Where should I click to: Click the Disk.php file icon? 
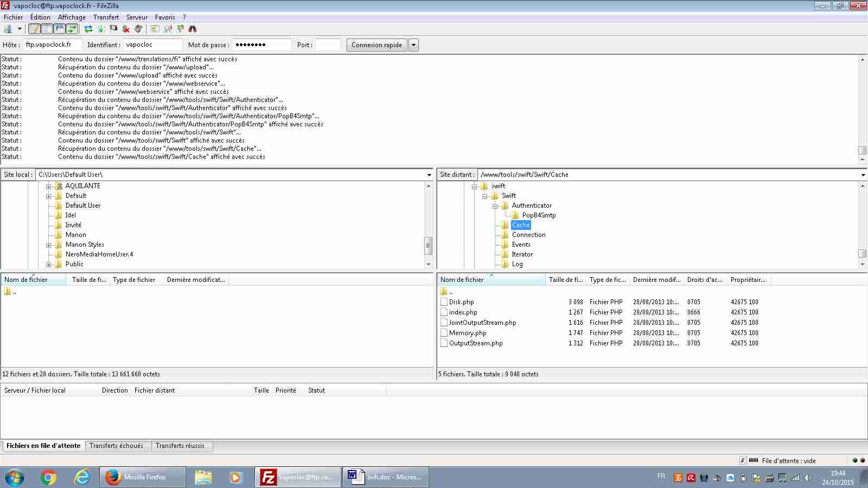[444, 302]
